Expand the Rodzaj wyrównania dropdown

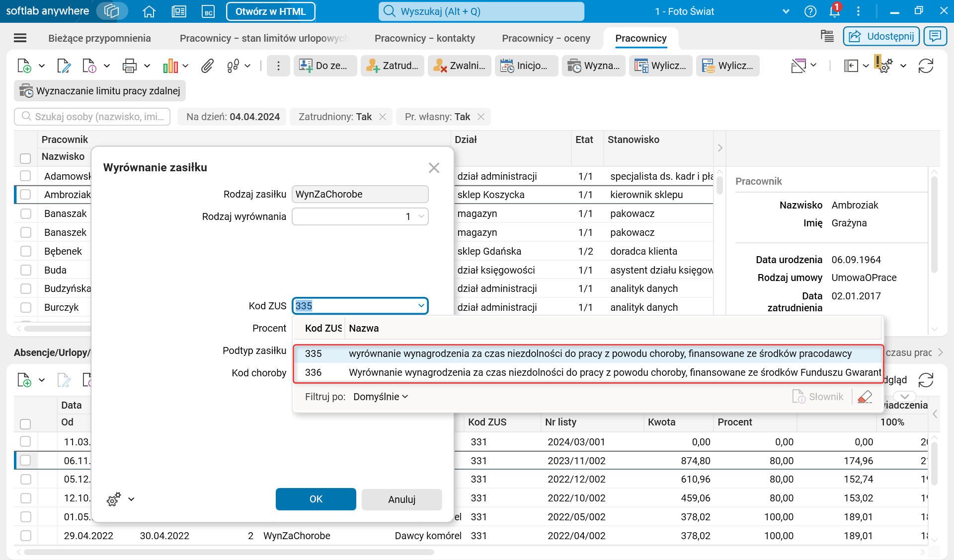pyautogui.click(x=421, y=216)
